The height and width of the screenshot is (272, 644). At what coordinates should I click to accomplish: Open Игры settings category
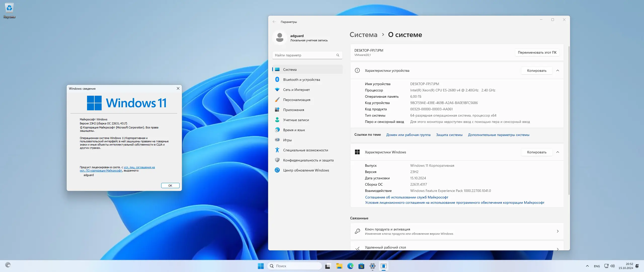[287, 140]
